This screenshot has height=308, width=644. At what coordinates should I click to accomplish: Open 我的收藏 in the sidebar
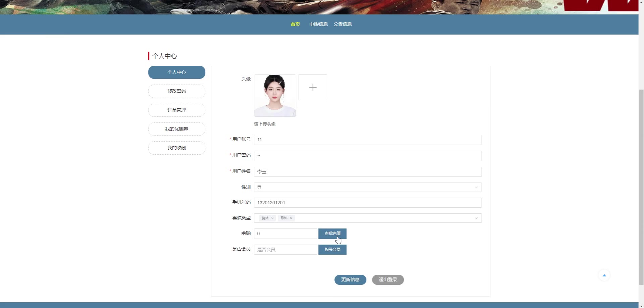[x=177, y=148]
